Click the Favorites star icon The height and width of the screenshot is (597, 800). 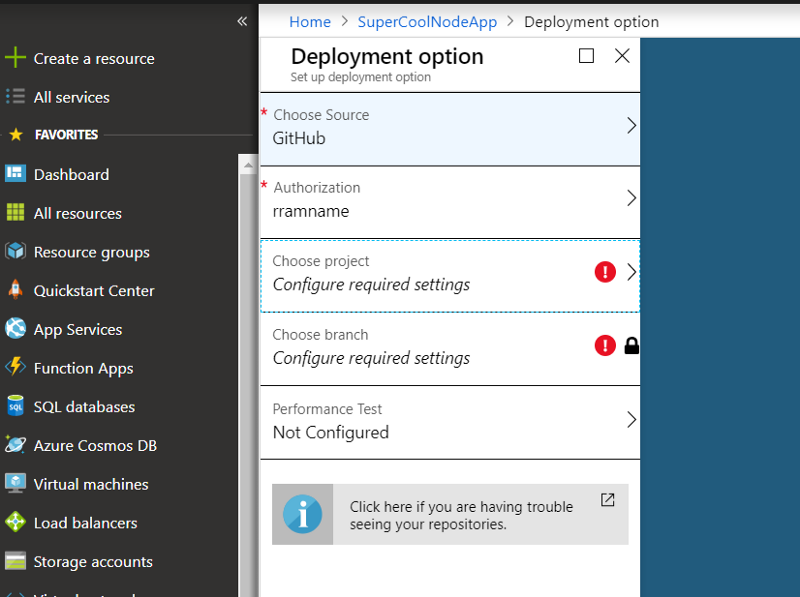pos(16,135)
